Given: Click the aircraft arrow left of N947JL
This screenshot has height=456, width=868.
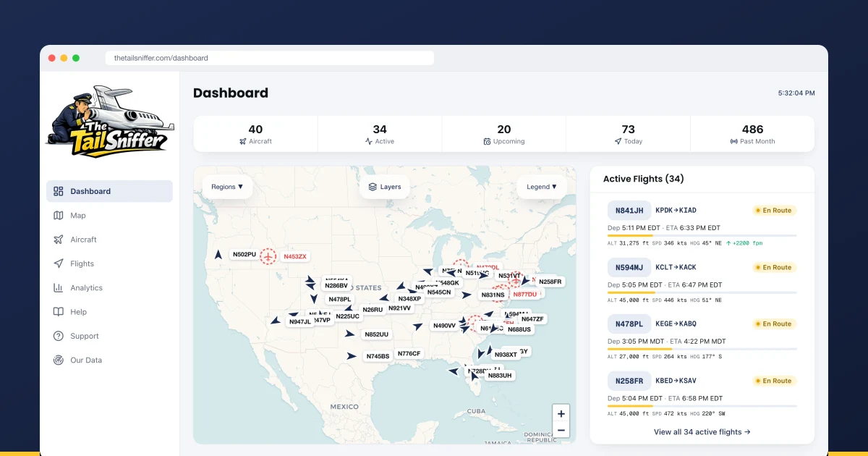Looking at the screenshot, I should pos(275,320).
